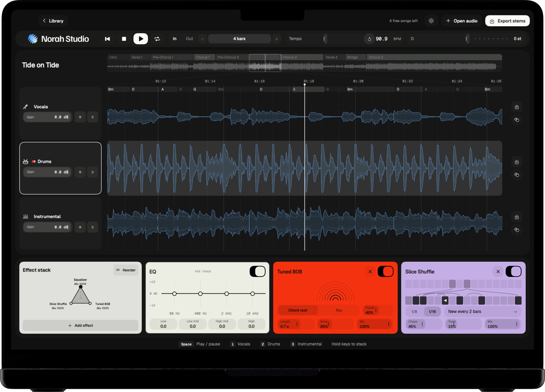Click the Vocals Gain value field
Viewport: 545px width, 392px height.
pos(47,117)
